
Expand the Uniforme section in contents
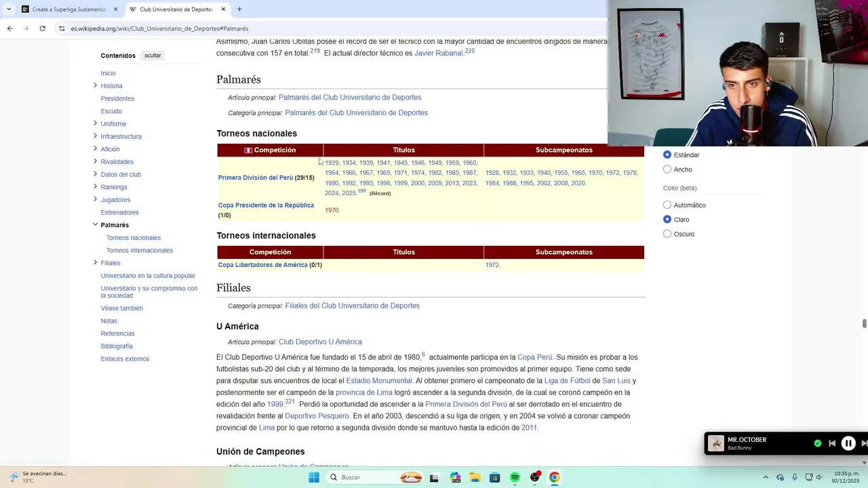(95, 123)
